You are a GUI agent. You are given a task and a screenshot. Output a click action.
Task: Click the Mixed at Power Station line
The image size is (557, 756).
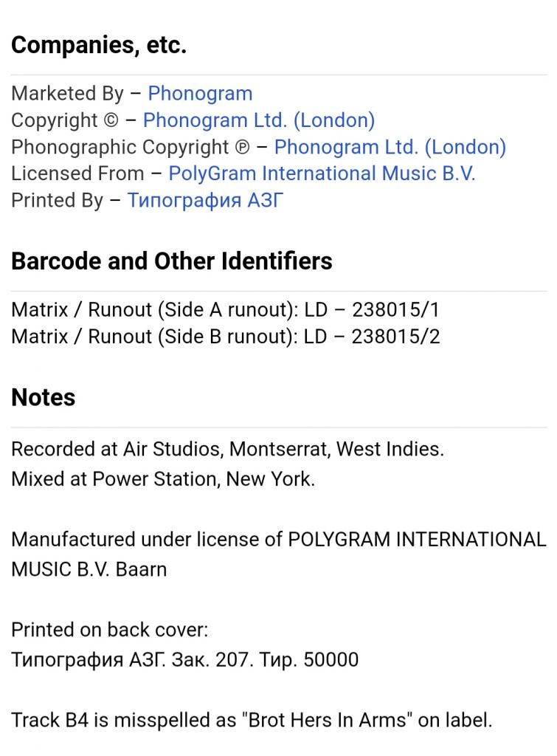[163, 479]
